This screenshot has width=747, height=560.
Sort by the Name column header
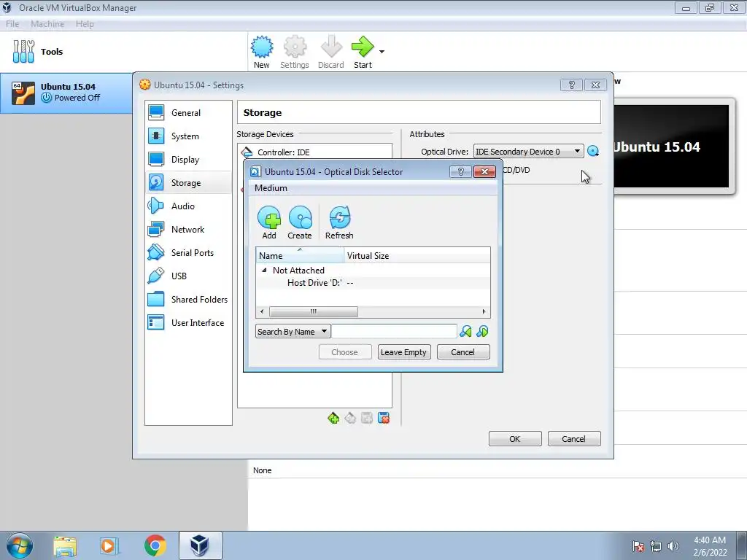[300, 256]
